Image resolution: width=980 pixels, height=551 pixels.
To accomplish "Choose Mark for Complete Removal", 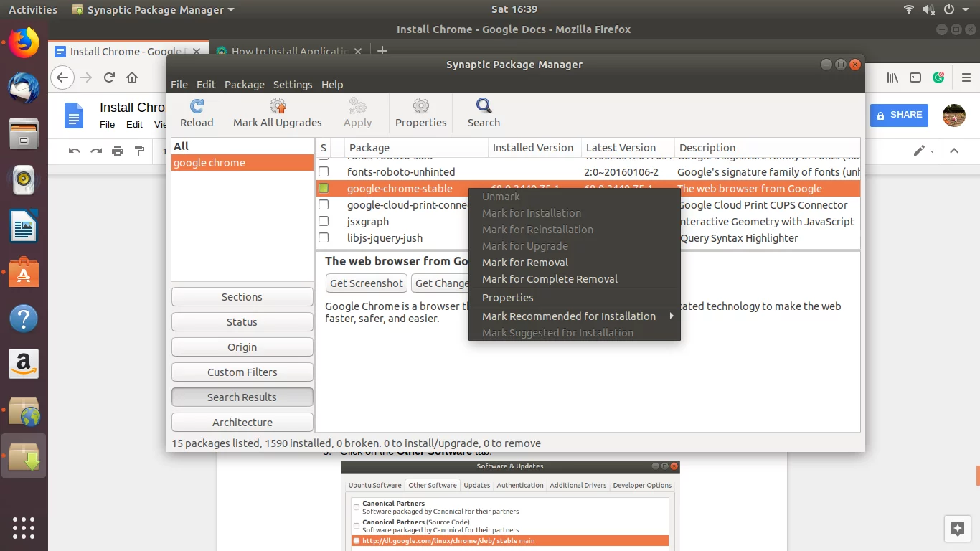I will click(x=550, y=279).
